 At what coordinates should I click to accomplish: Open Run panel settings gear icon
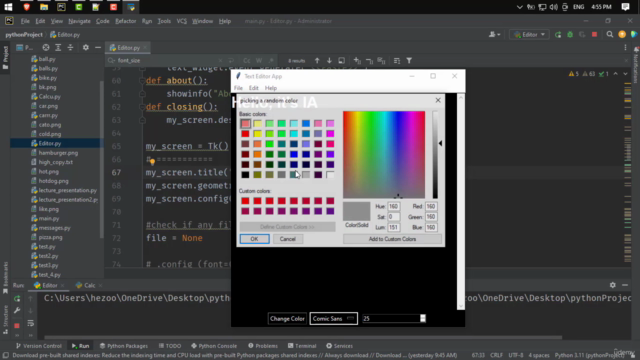click(613, 285)
